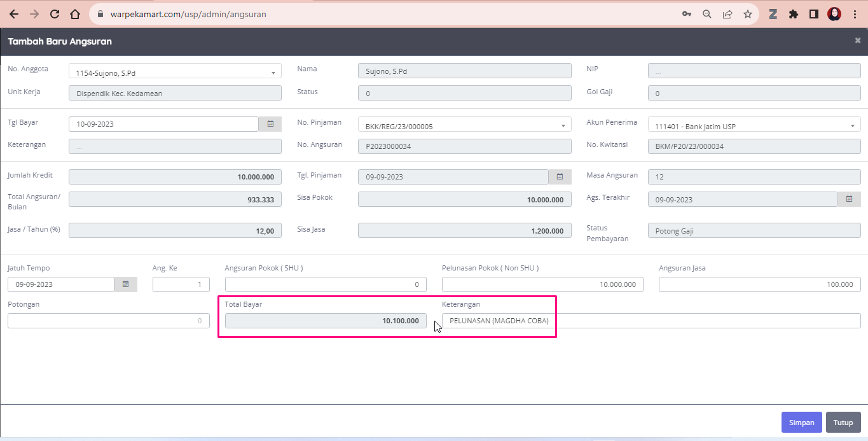868x441 pixels.
Task: Open the browser home page
Action: click(75, 14)
